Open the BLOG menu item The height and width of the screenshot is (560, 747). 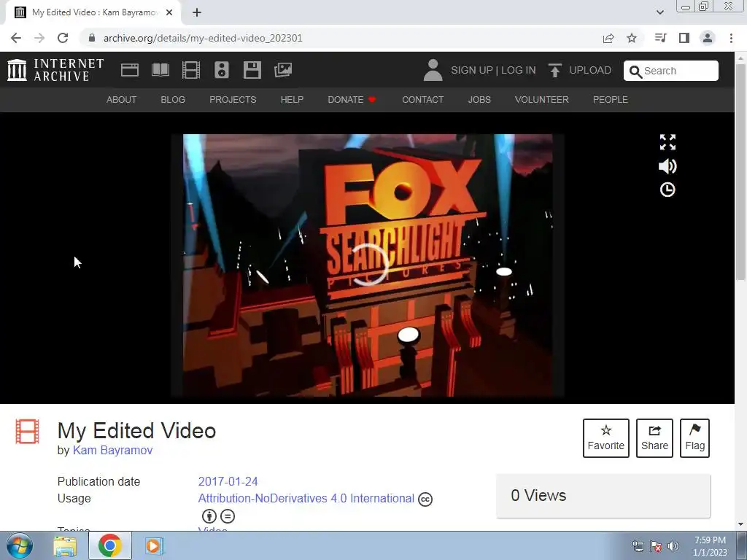click(x=173, y=99)
